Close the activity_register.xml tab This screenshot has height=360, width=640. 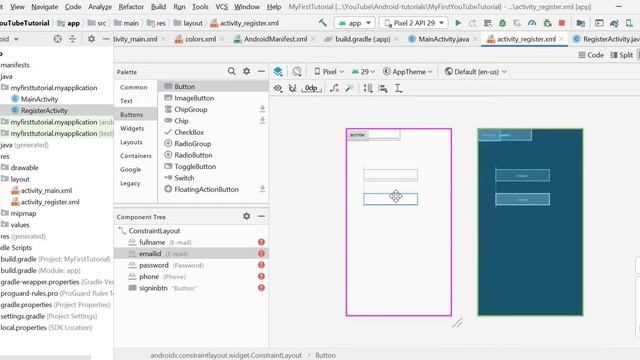tap(562, 39)
